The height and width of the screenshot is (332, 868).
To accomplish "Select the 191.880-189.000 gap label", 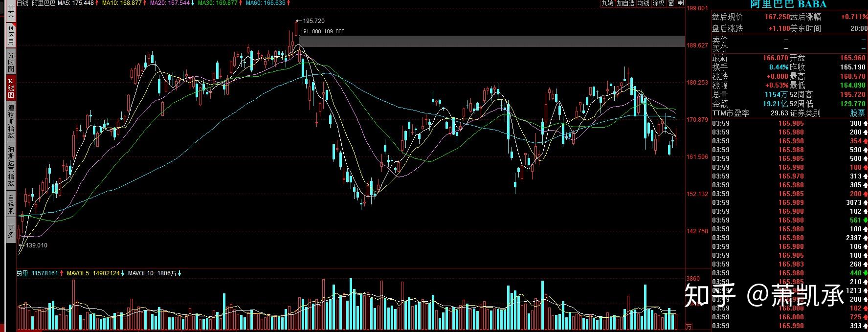I will coord(322,31).
